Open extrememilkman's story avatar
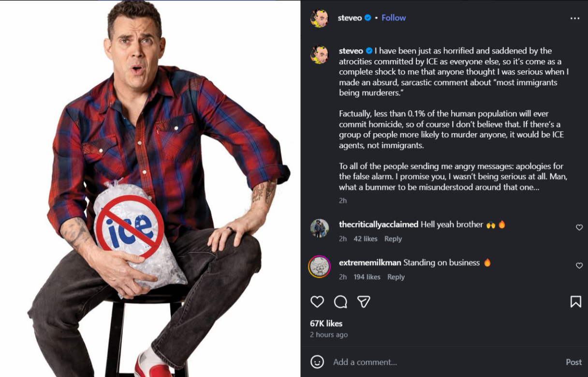The height and width of the screenshot is (377, 588). click(x=319, y=267)
